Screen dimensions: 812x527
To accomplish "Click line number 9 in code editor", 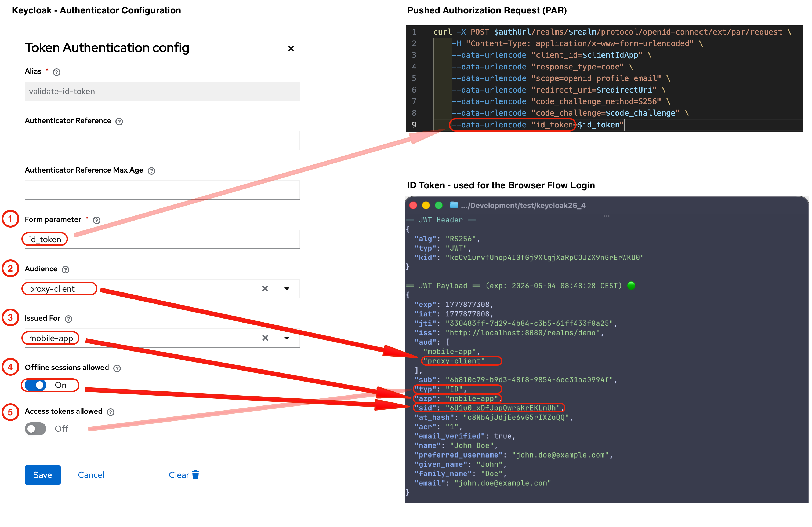I will click(414, 125).
